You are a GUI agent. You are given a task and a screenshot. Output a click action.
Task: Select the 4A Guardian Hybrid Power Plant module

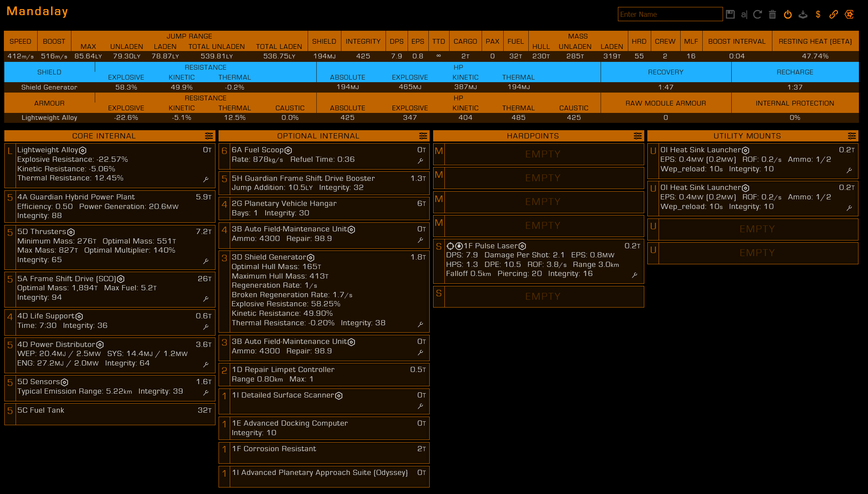coord(110,206)
